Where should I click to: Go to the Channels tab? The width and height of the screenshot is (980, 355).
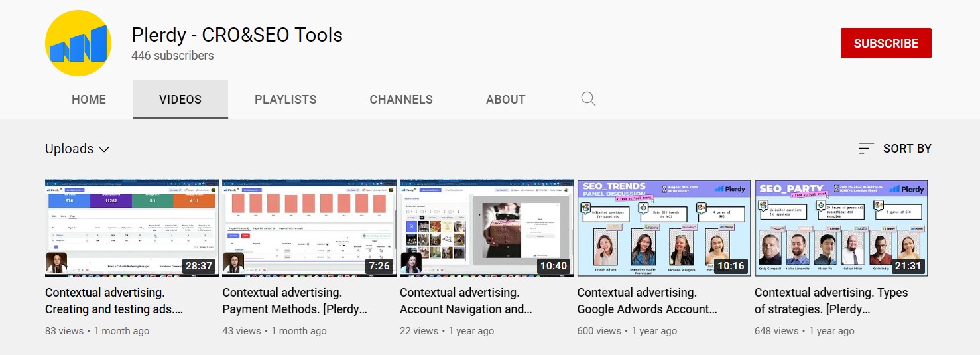(401, 99)
